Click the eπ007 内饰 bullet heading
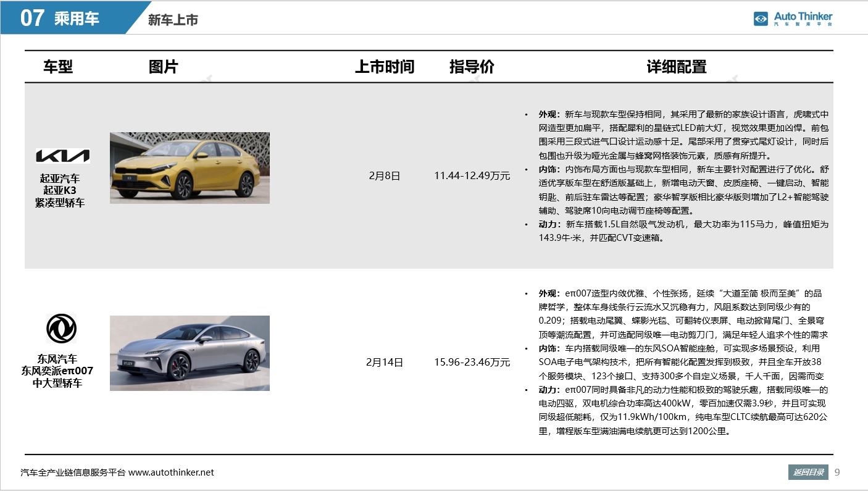The width and height of the screenshot is (868, 491). click(549, 349)
